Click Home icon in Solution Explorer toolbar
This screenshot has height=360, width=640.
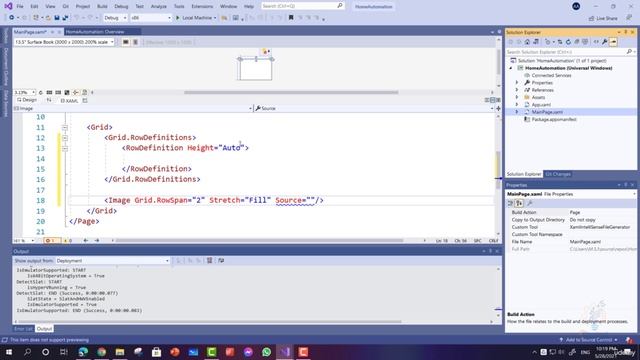[x=527, y=42]
